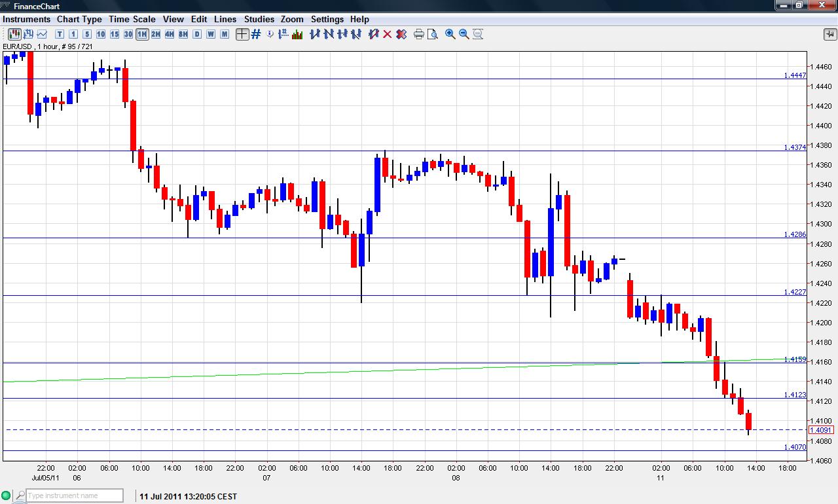Open the Studies menu

click(x=259, y=19)
